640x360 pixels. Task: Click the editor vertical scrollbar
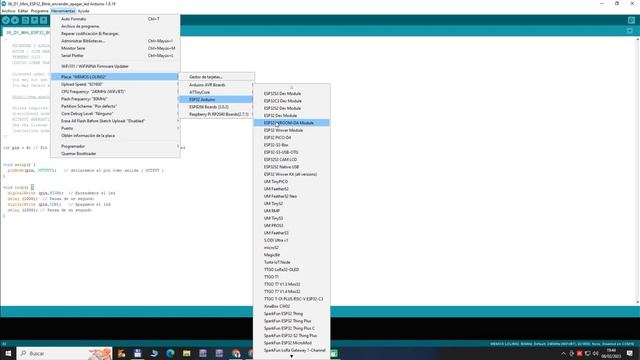click(637, 171)
